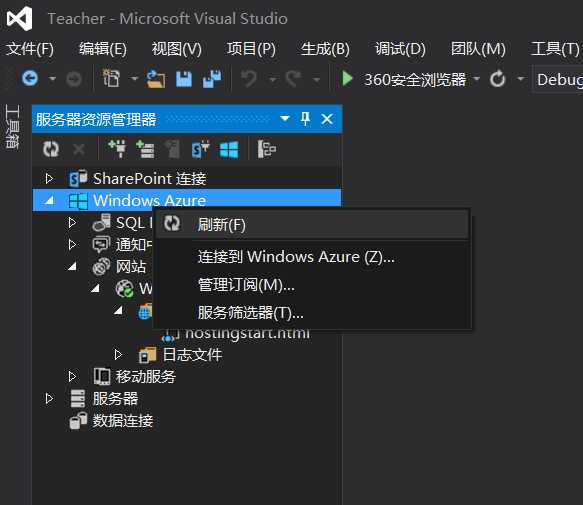
Task: Open the 工具(T) menu
Action: point(555,49)
